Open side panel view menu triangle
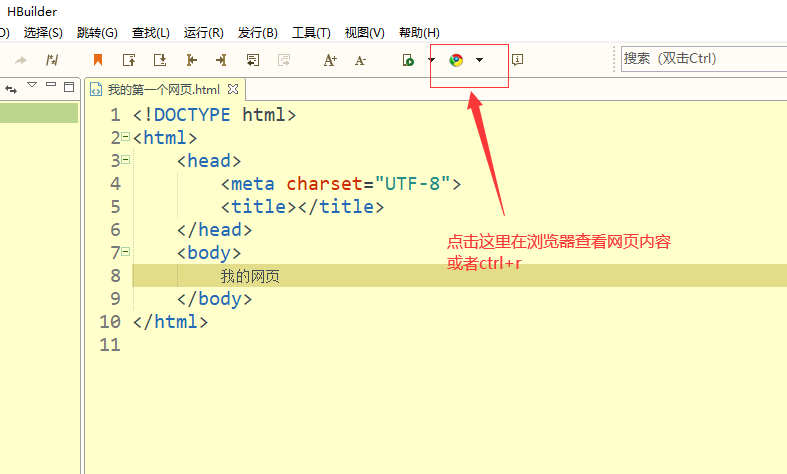Viewport: 787px width, 474px height. pyautogui.click(x=32, y=85)
